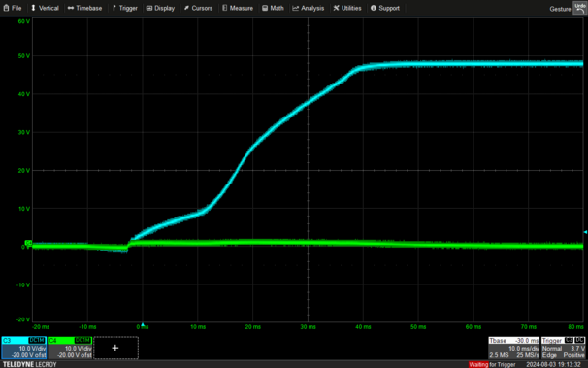Open the Trigger menu
Viewport: 588px width, 368px height.
[125, 8]
